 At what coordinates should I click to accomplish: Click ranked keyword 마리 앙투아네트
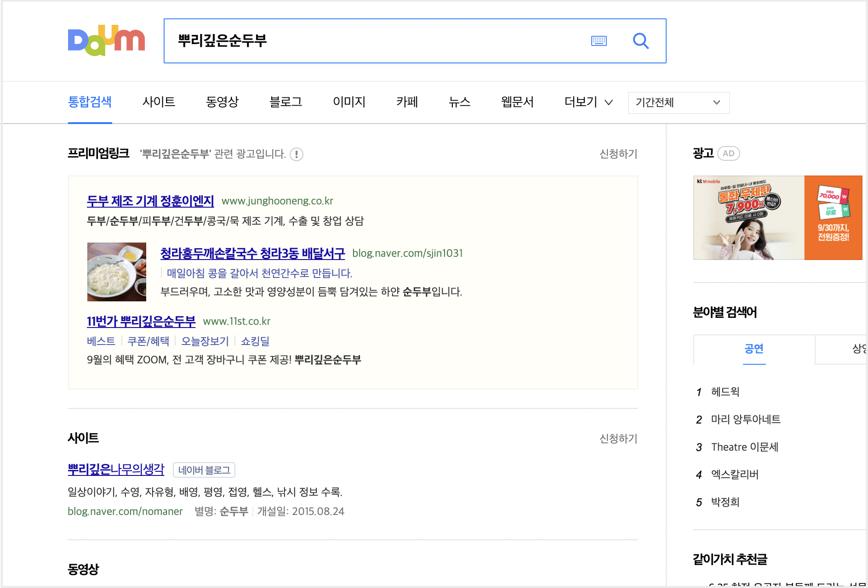(746, 419)
